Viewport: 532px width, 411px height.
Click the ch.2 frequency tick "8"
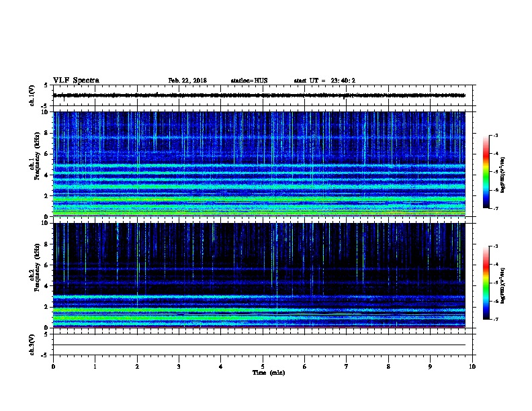pos(46,244)
